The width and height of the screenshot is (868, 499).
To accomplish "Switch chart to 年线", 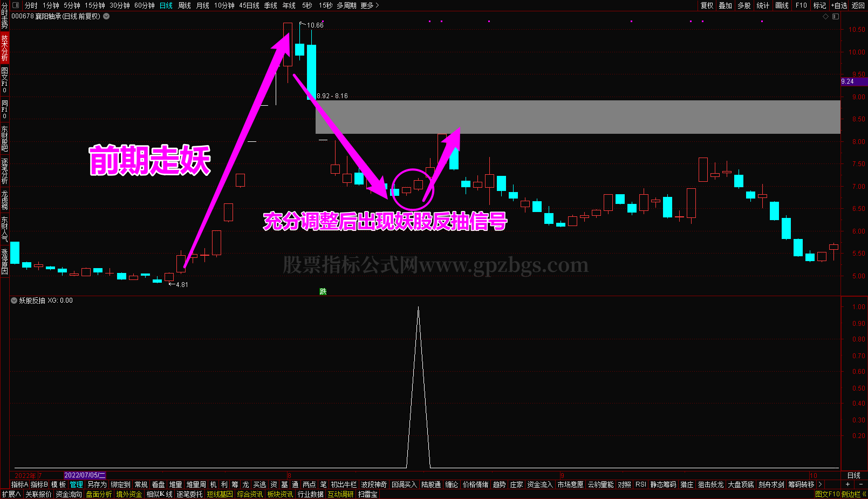I will 289,5.
